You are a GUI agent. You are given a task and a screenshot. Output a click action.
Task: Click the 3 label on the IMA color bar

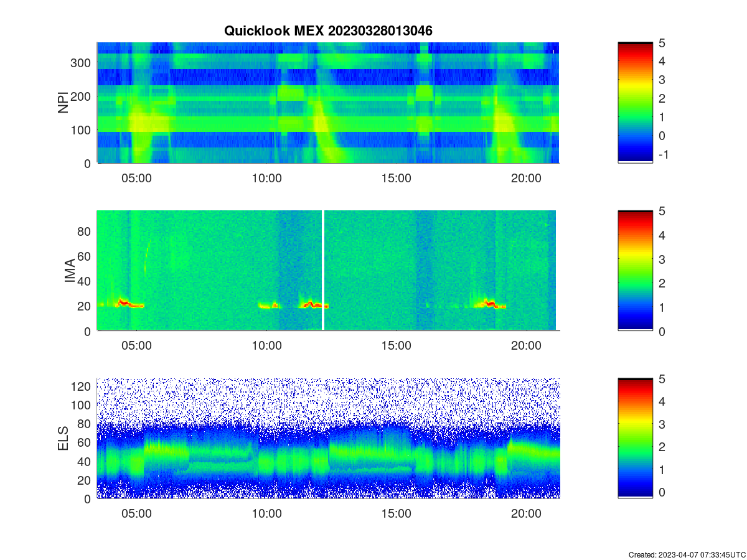[x=662, y=259]
